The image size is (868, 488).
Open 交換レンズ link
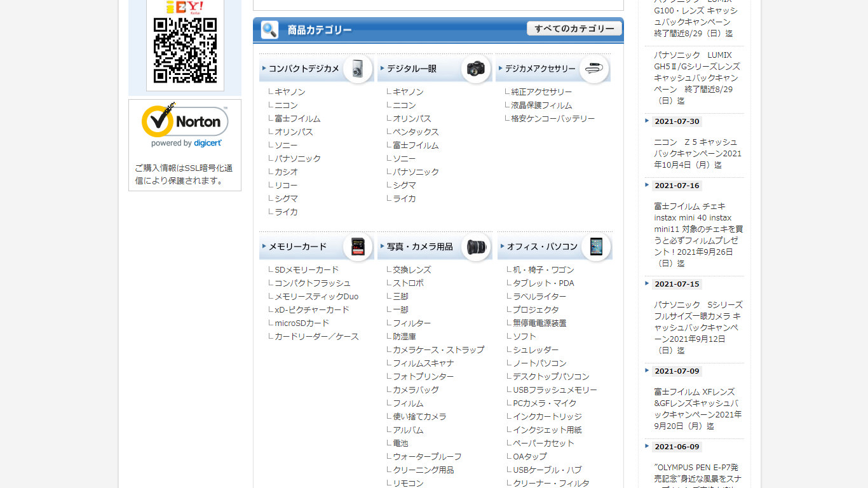412,270
